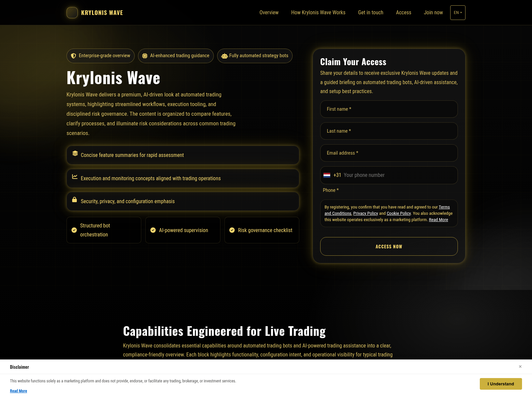Click the shield icon on Enterprise-grade overview

73,56
